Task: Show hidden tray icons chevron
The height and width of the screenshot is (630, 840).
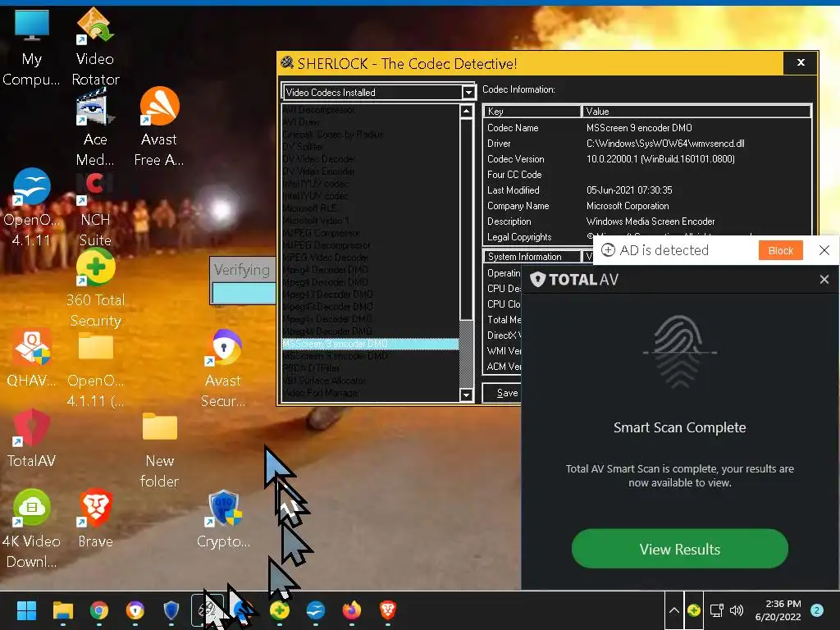Action: click(x=674, y=610)
